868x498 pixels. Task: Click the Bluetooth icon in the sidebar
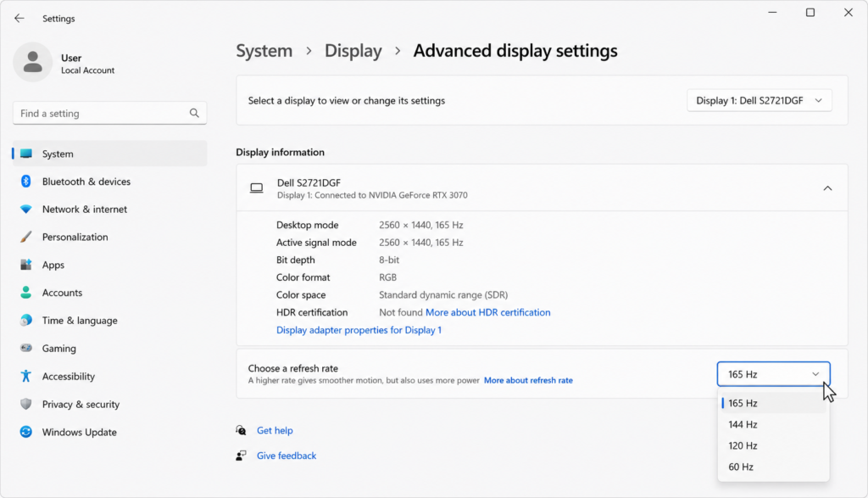click(26, 182)
